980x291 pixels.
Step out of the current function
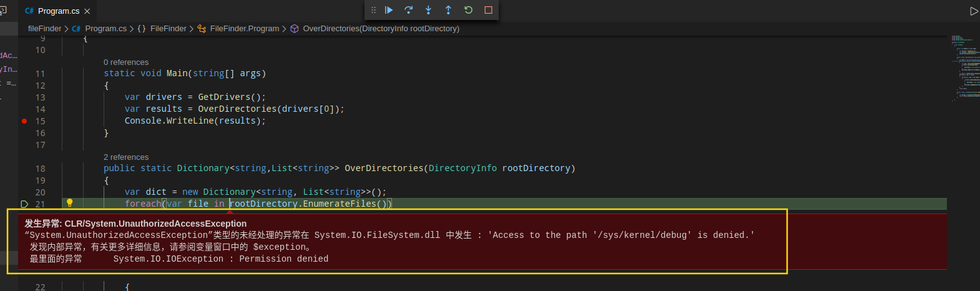[448, 10]
